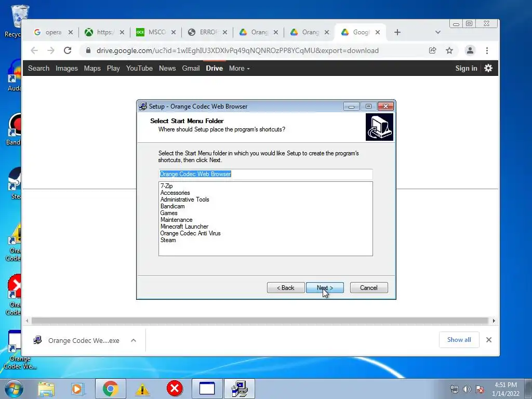Close the opera Google tab

pos(70,32)
